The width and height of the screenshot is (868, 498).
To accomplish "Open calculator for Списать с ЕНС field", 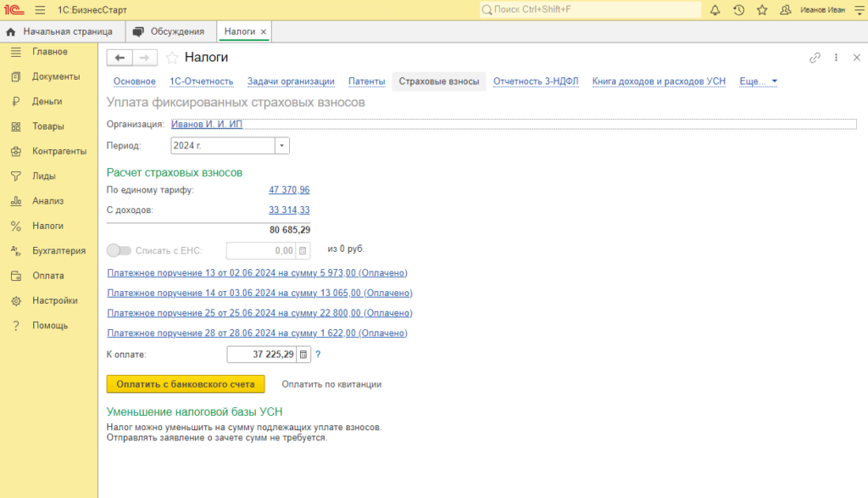I will [303, 251].
